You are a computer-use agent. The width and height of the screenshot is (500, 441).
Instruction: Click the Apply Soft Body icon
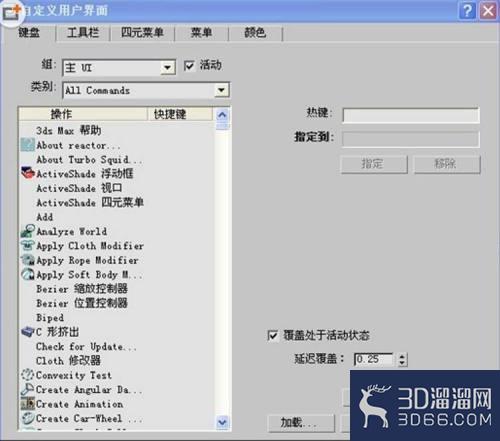[x=28, y=274]
